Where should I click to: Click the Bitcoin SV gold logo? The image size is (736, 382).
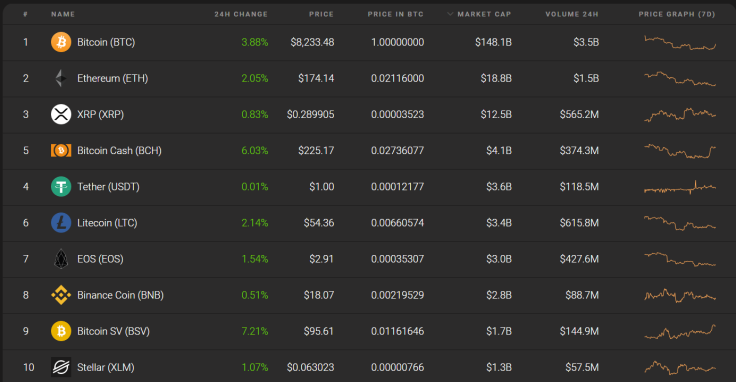tap(61, 331)
